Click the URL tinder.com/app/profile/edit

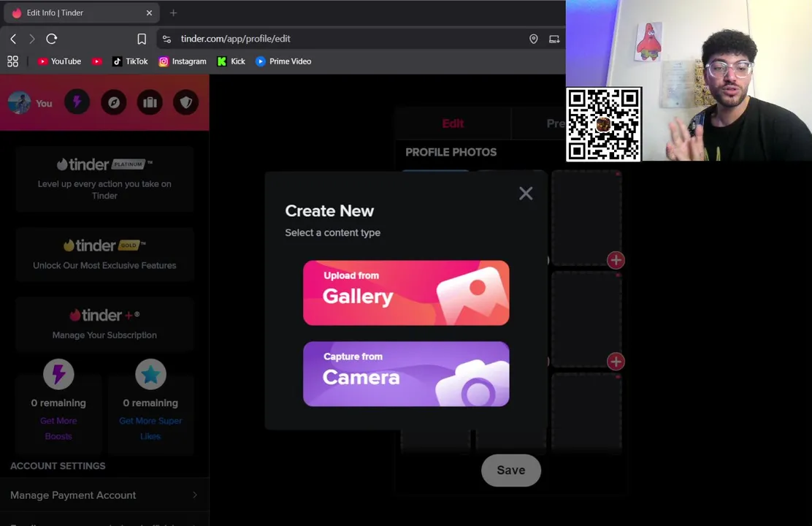236,39
